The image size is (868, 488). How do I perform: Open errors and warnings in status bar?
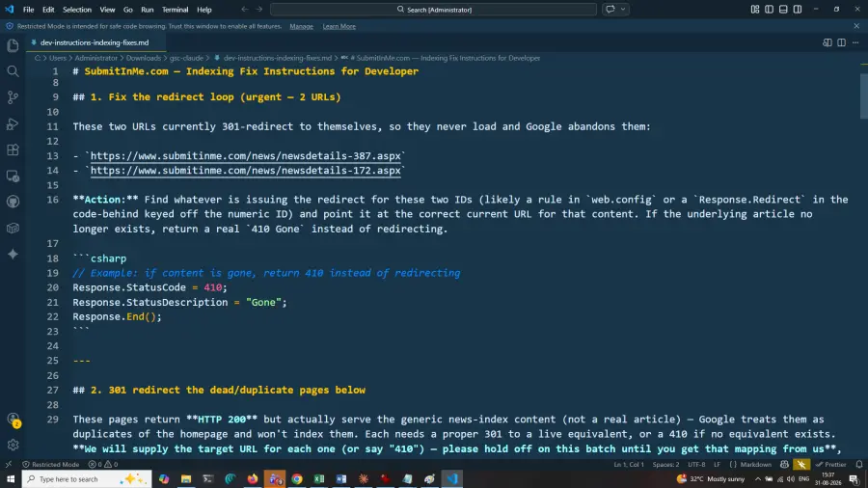(x=103, y=465)
